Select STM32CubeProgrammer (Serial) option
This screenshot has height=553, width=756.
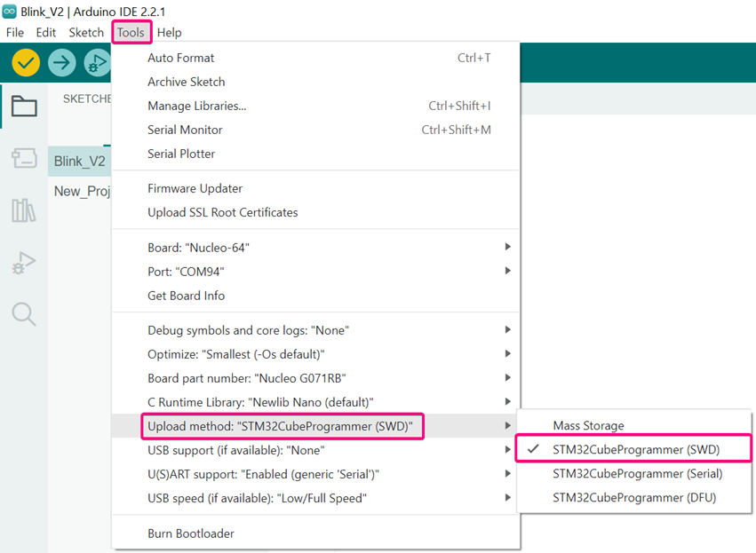coord(637,474)
